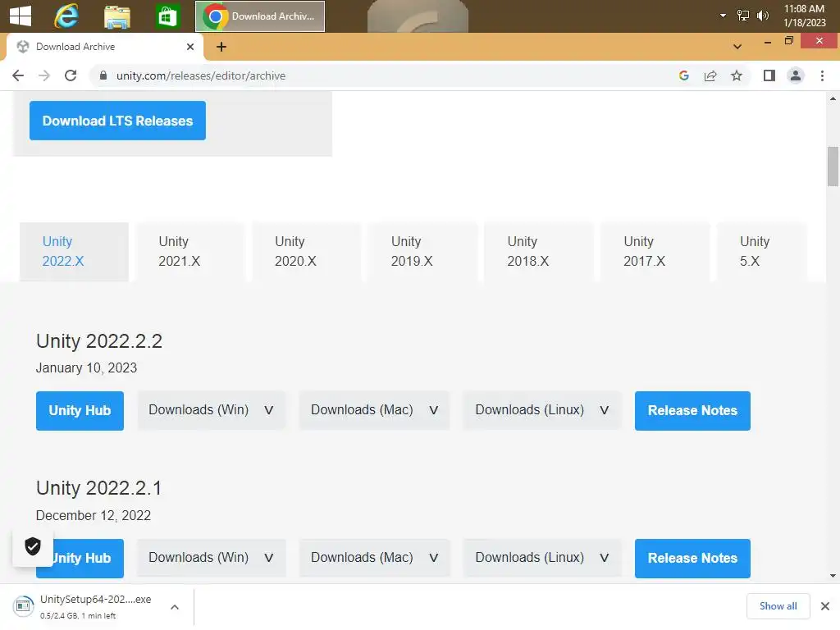Click Download LTS Releases button
Screen dimensions: 840x630
pos(117,121)
